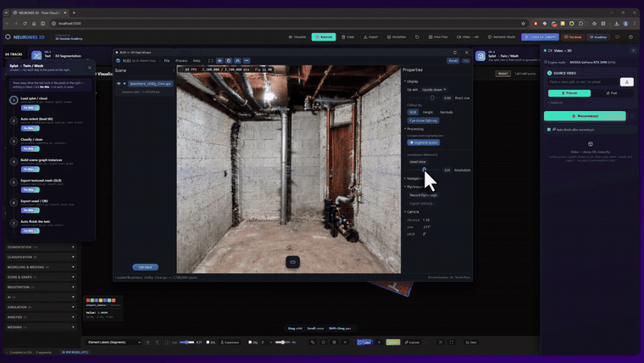This screenshot has height=363, width=644.
Task: Toggle the eye view-mode icon in viewer toolbar
Action: [219, 61]
